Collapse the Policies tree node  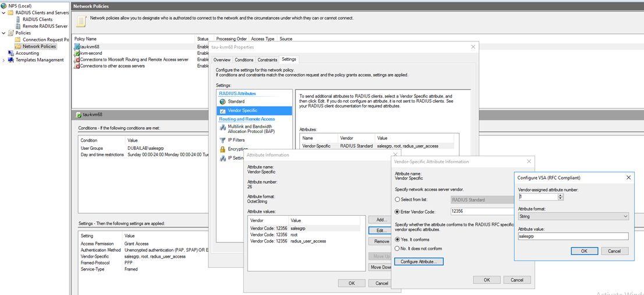coord(3,33)
